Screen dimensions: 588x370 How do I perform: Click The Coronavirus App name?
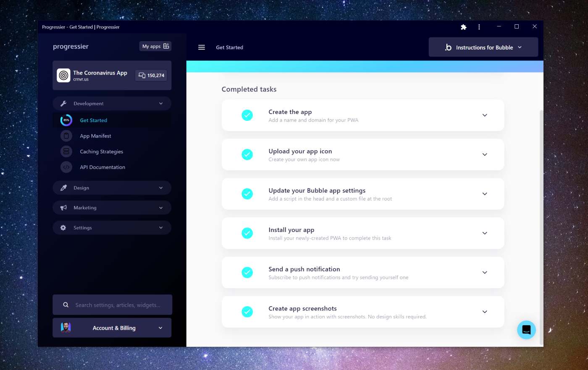pyautogui.click(x=100, y=73)
